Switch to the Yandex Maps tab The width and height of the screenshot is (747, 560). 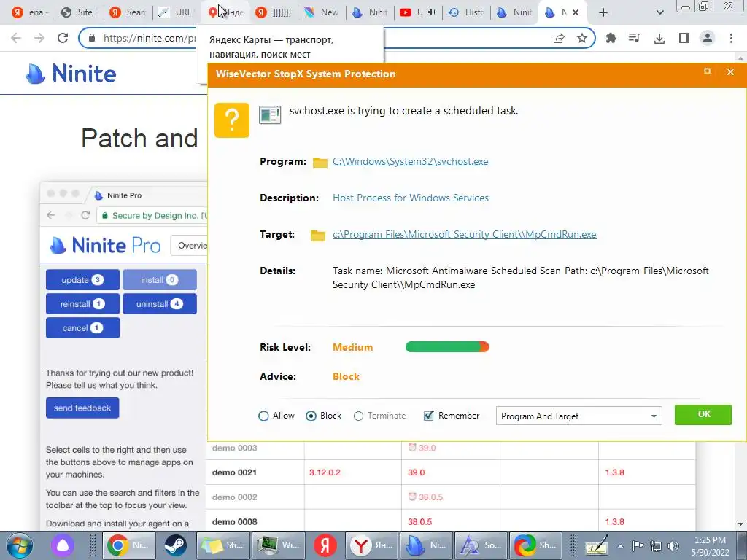[227, 12]
